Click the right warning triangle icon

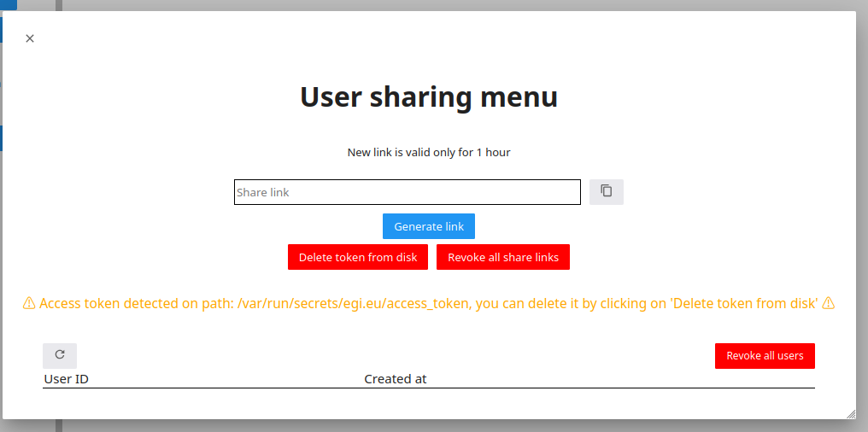point(828,303)
